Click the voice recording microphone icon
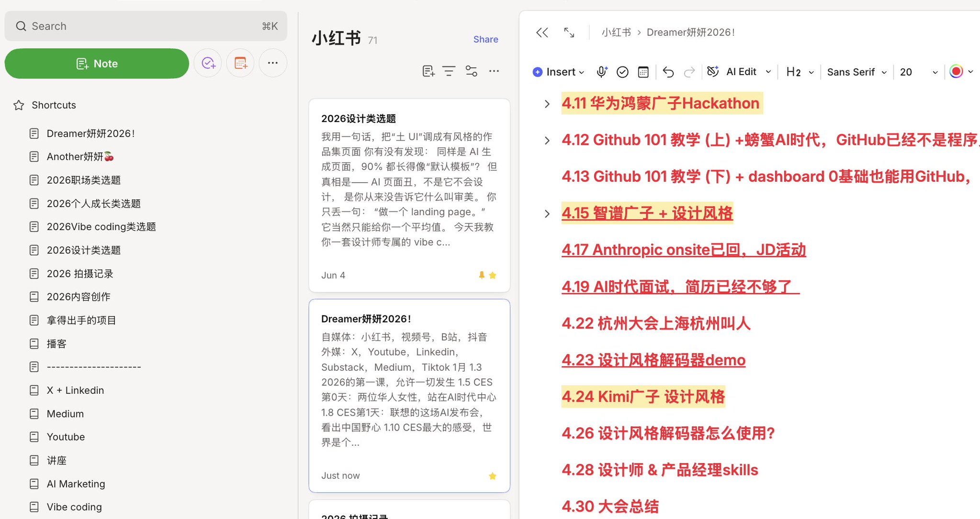The width and height of the screenshot is (980, 519). [601, 72]
